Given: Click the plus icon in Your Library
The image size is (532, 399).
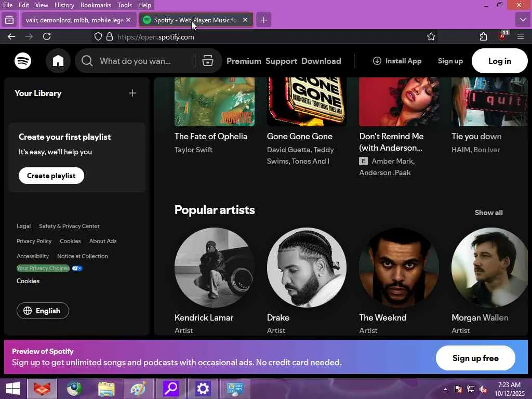Looking at the screenshot, I should pyautogui.click(x=132, y=93).
